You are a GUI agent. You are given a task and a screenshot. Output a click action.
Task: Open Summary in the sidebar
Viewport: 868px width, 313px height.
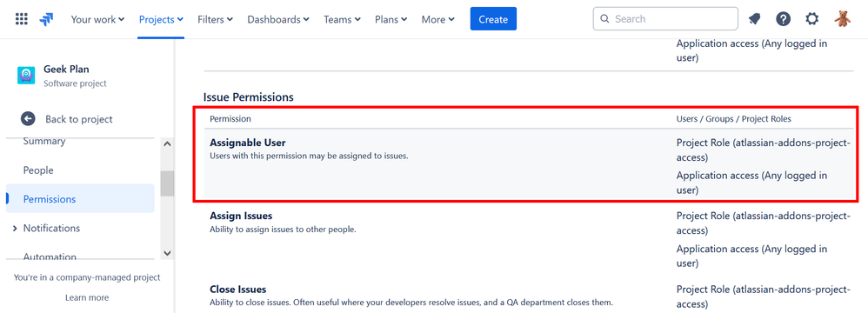(x=44, y=141)
